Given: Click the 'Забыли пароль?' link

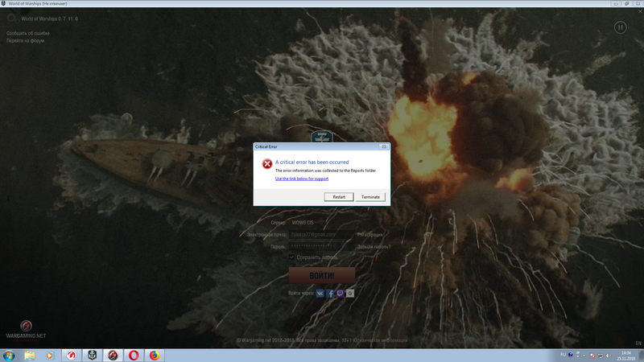Looking at the screenshot, I should click(374, 247).
